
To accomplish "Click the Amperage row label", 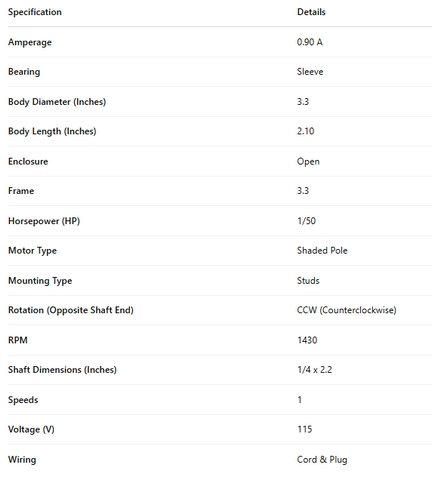I will [x=30, y=42].
